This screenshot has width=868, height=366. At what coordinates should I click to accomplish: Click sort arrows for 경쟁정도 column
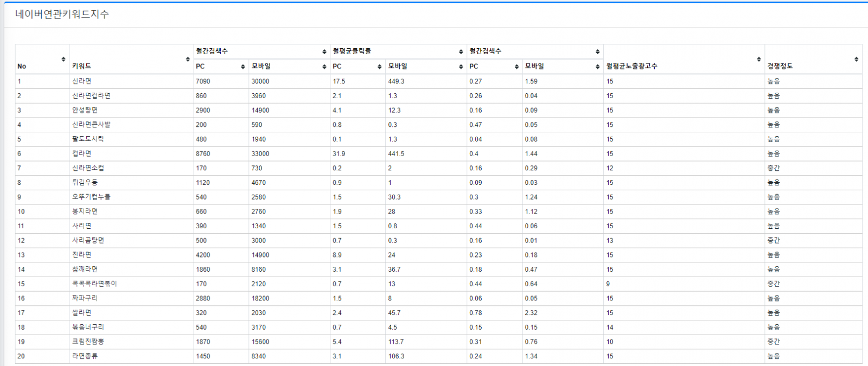point(856,59)
